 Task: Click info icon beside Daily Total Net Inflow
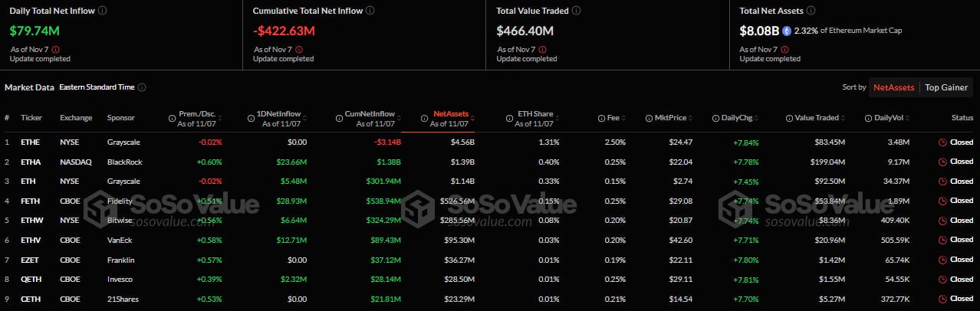103,11
